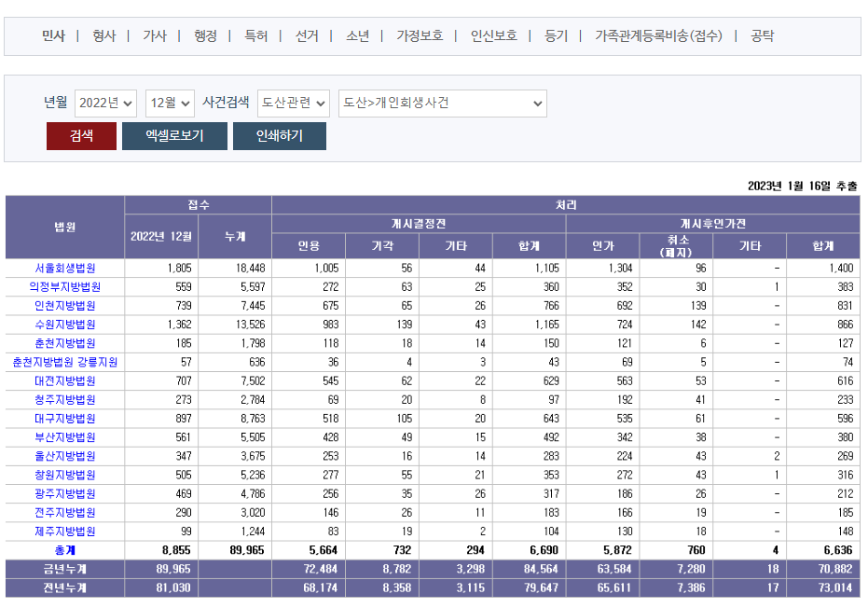Click the 2023년 1월 16일 추출 date text
Viewport: 868px width, 608px height.
pyautogui.click(x=802, y=187)
